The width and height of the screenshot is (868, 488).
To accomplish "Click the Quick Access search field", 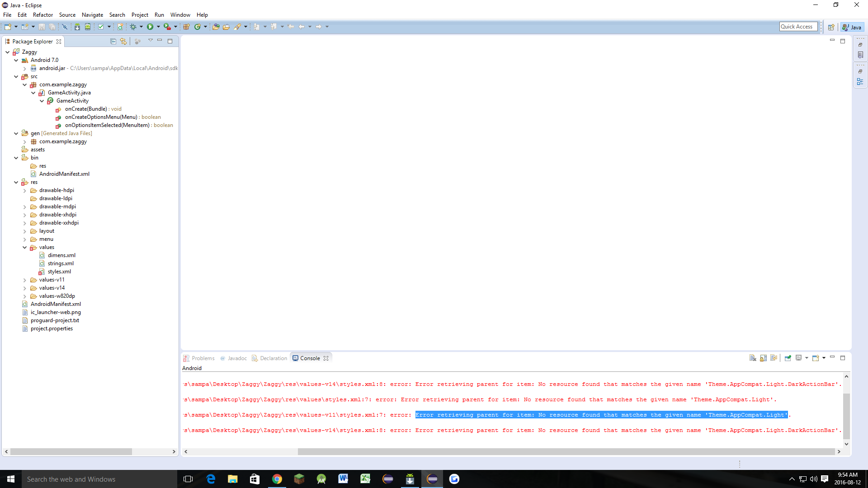I will (x=798, y=27).
